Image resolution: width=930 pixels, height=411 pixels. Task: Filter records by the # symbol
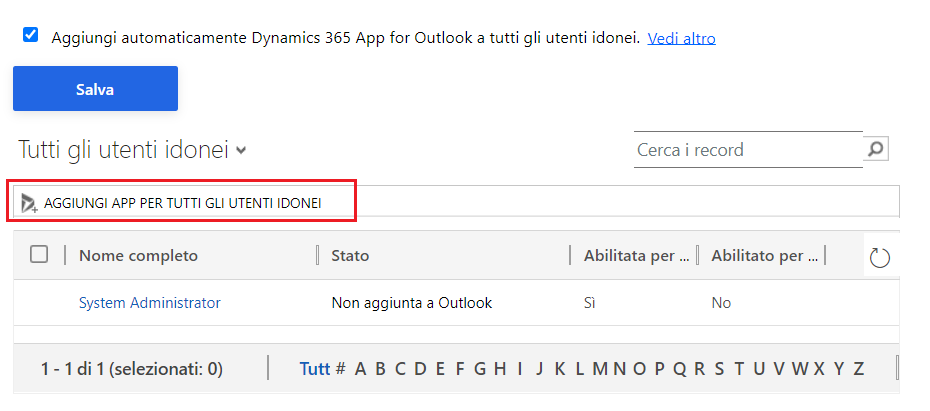340,369
